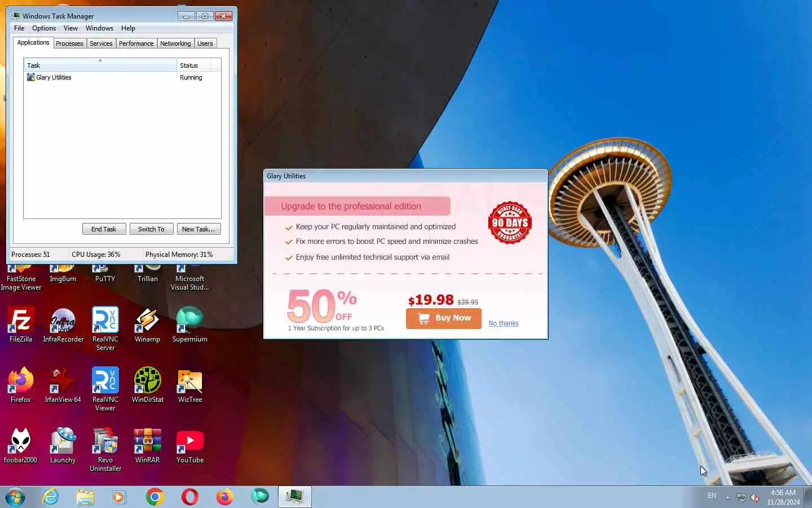Click the No thanks link
This screenshot has height=508, width=812.
504,323
